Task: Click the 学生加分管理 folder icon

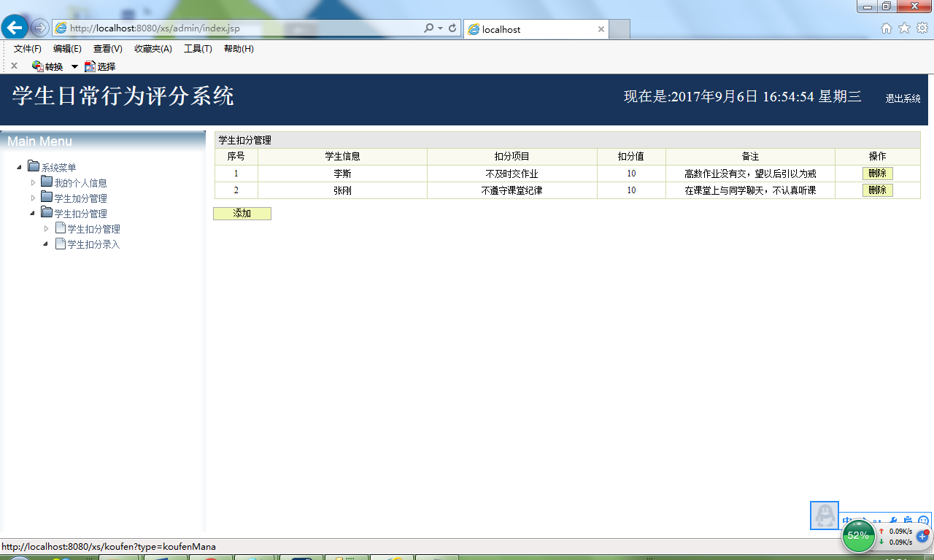Action: (x=47, y=198)
